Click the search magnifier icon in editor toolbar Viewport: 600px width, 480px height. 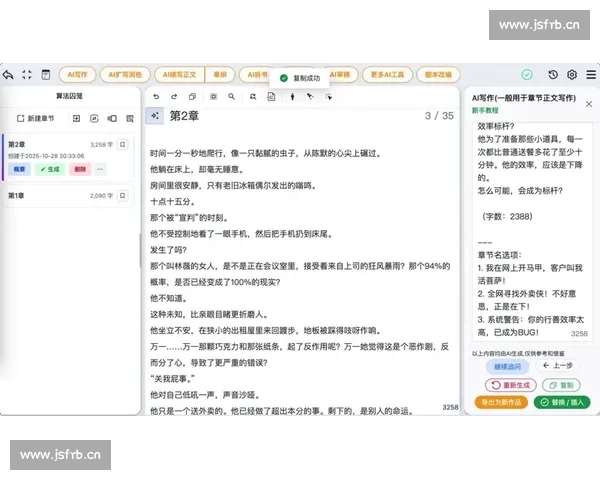pos(231,97)
